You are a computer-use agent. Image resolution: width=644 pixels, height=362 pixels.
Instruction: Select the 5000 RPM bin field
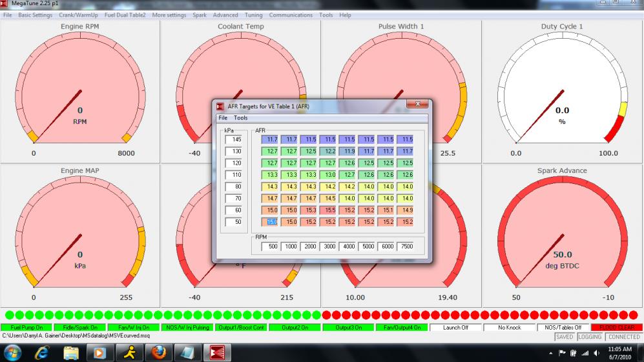[x=366, y=246]
